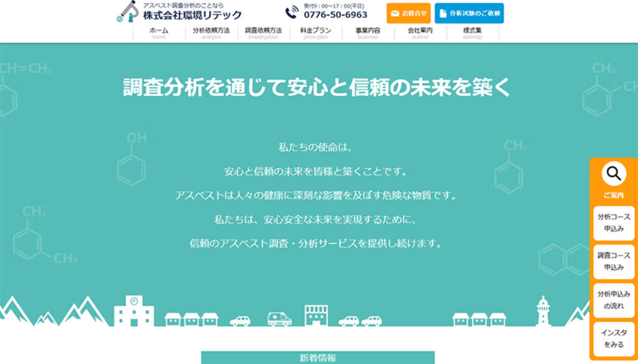Click the 新着情報 section header
This screenshot has width=638, height=364.
pyautogui.click(x=318, y=358)
